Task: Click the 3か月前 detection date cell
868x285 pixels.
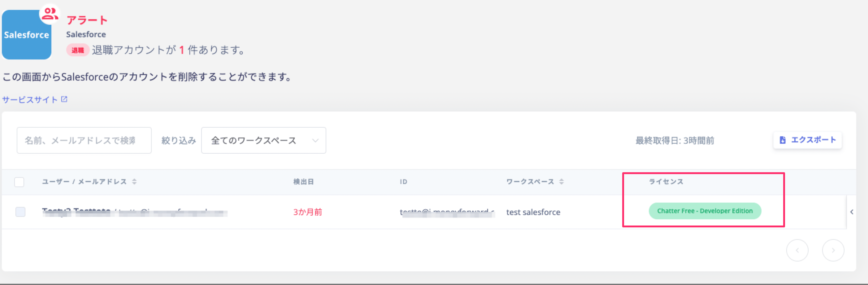Action: pyautogui.click(x=308, y=212)
